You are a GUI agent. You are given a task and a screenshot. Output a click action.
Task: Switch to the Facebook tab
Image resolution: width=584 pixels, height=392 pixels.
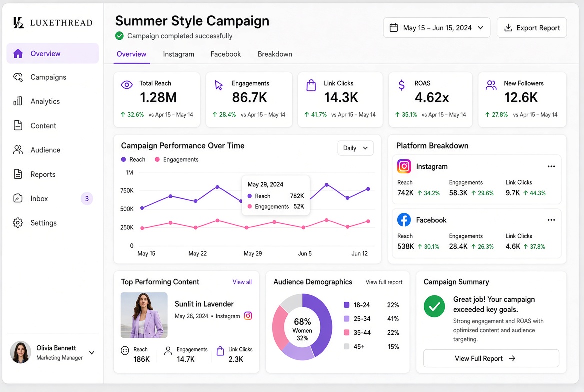tap(225, 54)
